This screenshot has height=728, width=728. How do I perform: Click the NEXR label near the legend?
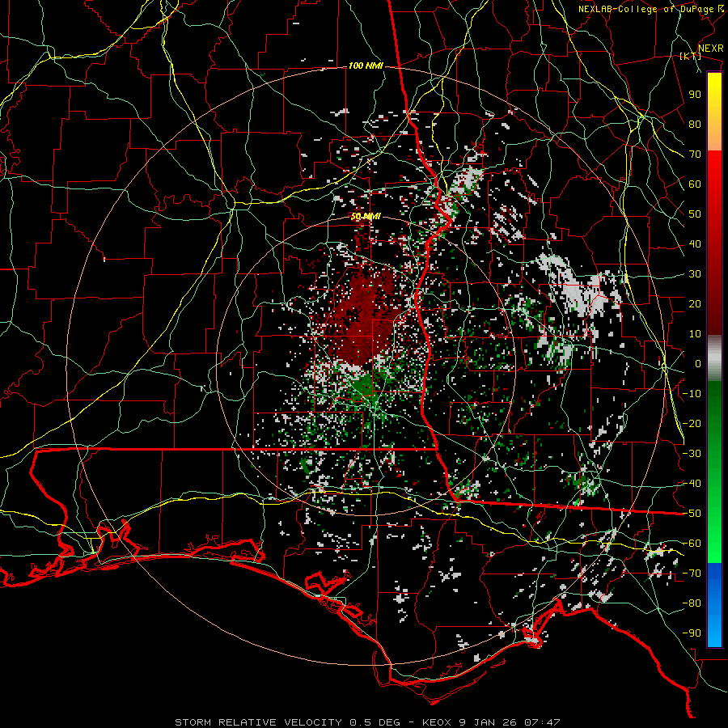(x=711, y=49)
